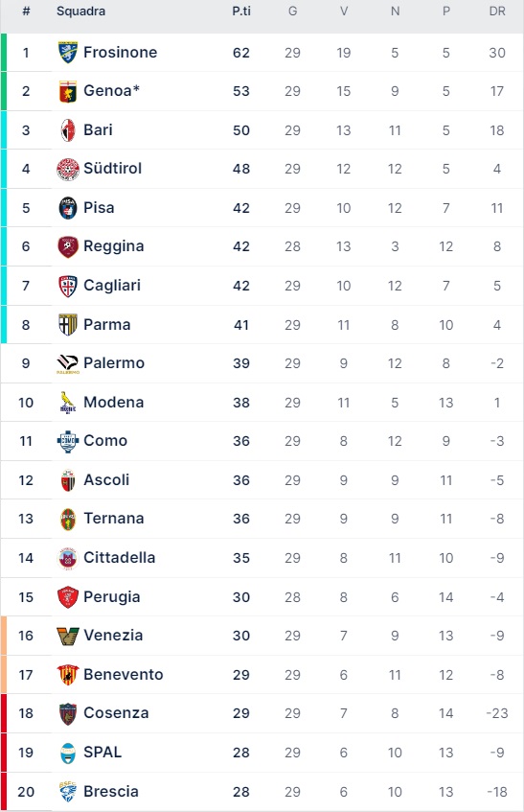Screen dimensions: 524x812
Task: Sort by the DR column header
Action: pos(497,11)
